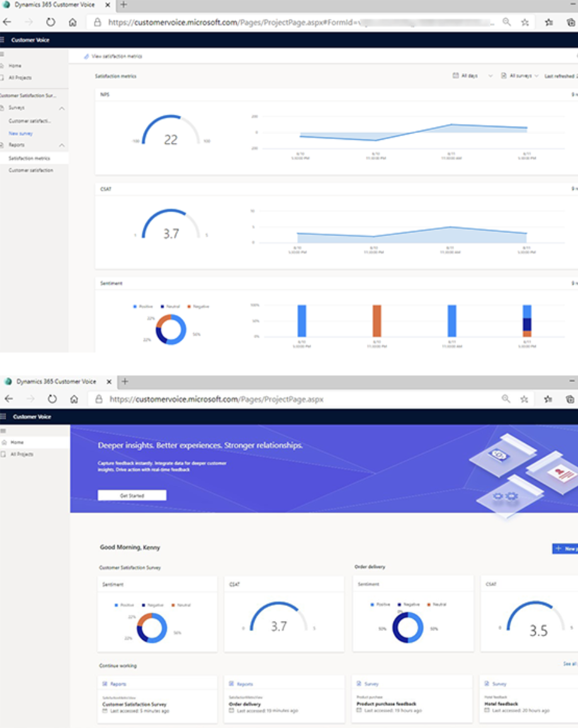Click Survey icon on Product purchase feedback card
The width and height of the screenshot is (578, 728).
pos(359,683)
